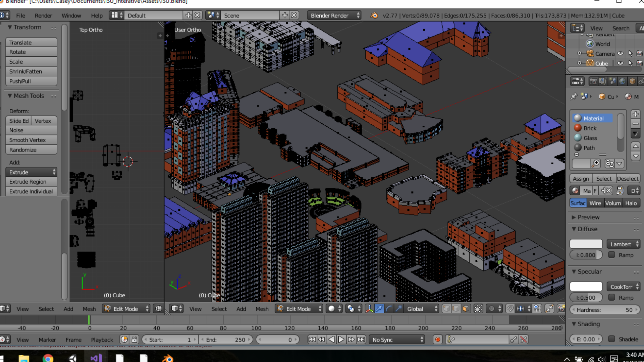Insert keyframe key icon in timeline
The image size is (644, 362).
(513, 340)
